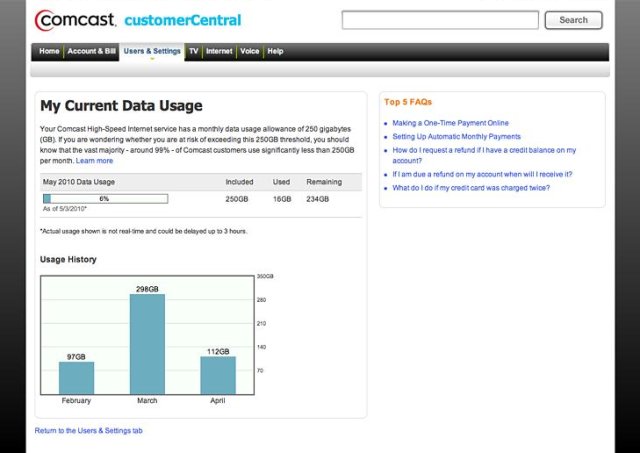Click the Comcast logo
The height and width of the screenshot is (453, 640).
75,20
